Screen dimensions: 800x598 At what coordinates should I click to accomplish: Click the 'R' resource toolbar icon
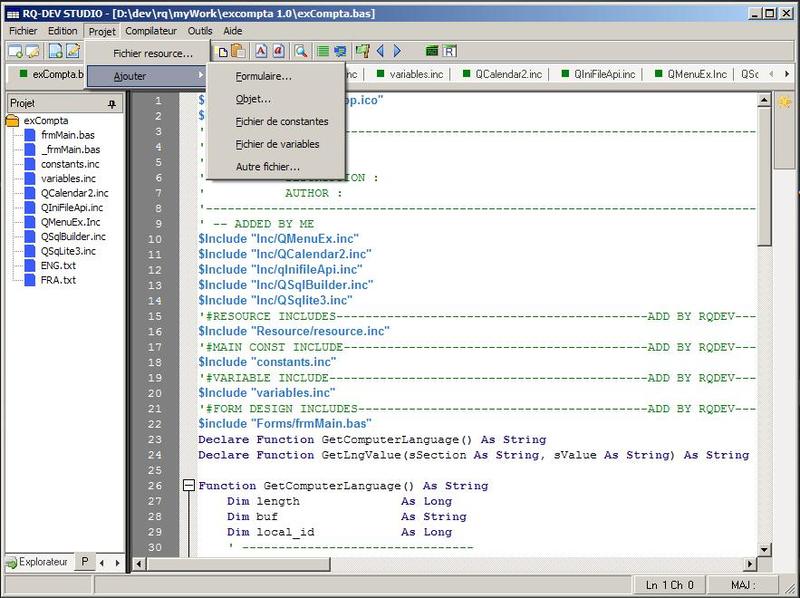(x=449, y=51)
